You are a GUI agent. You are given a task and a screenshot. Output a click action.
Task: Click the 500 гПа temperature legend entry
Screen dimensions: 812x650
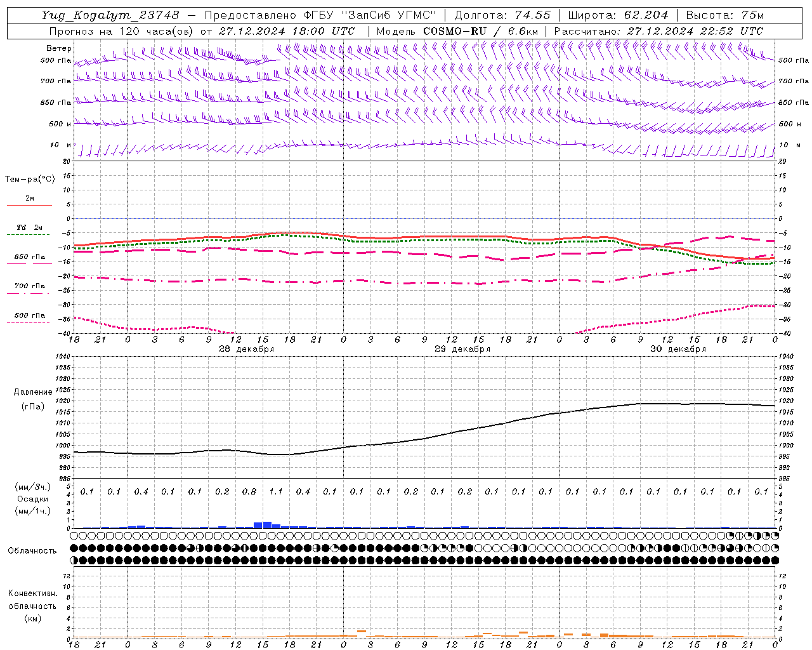coord(30,315)
